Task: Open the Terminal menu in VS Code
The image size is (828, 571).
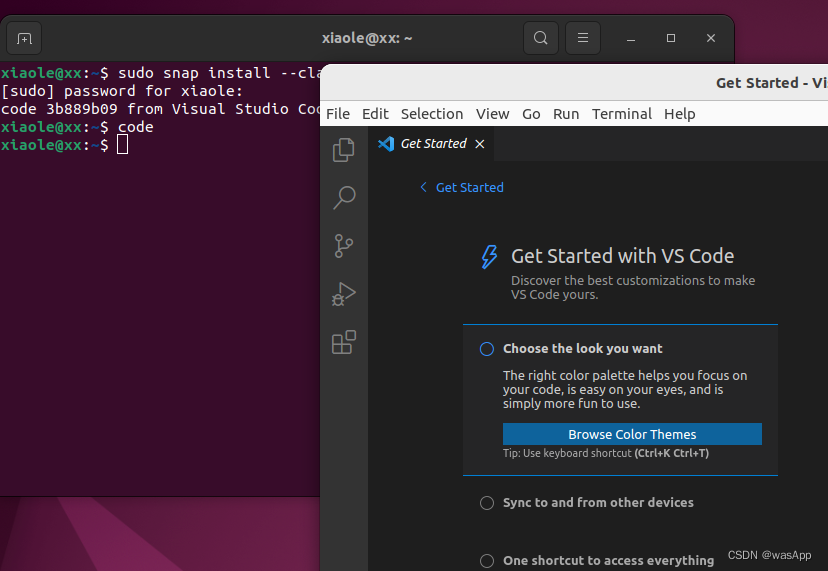Action: [622, 114]
